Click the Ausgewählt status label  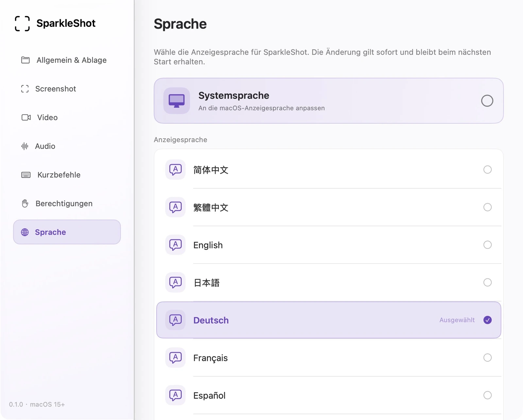click(457, 320)
